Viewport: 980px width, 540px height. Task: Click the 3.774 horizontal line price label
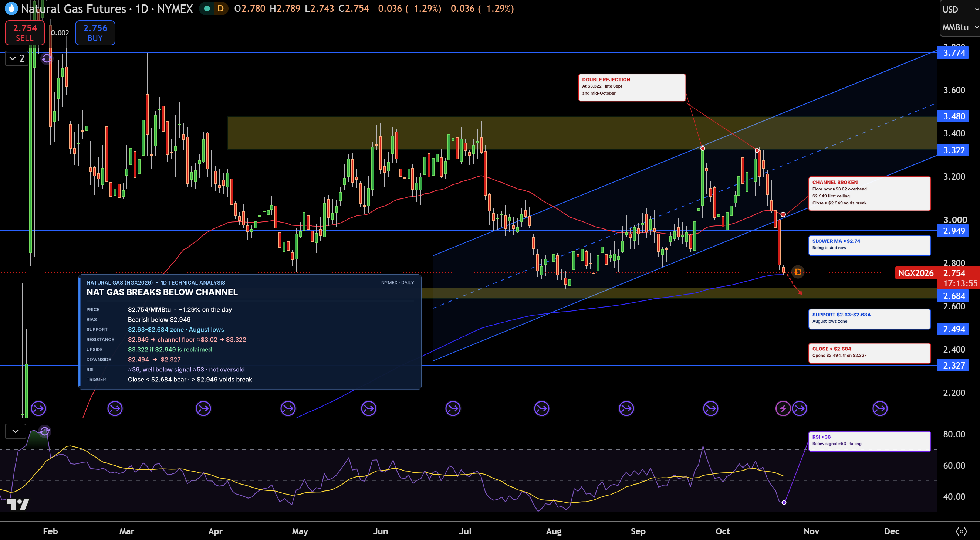point(954,52)
